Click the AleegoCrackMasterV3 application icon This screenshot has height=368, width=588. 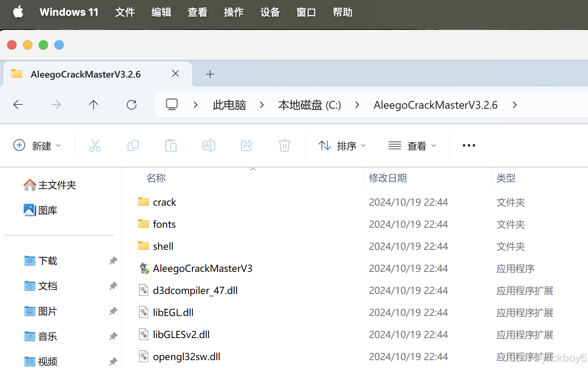(144, 268)
